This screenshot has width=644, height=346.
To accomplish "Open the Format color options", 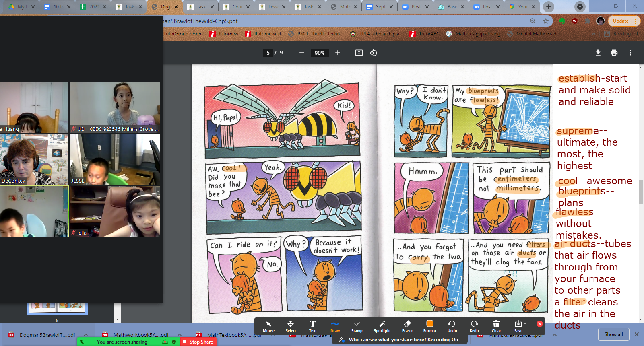I will [x=429, y=327].
